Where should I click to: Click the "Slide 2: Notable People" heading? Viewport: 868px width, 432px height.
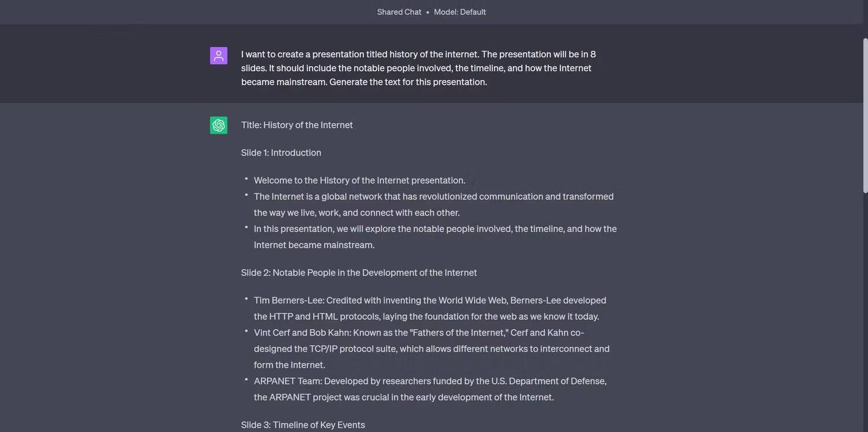pyautogui.click(x=359, y=272)
